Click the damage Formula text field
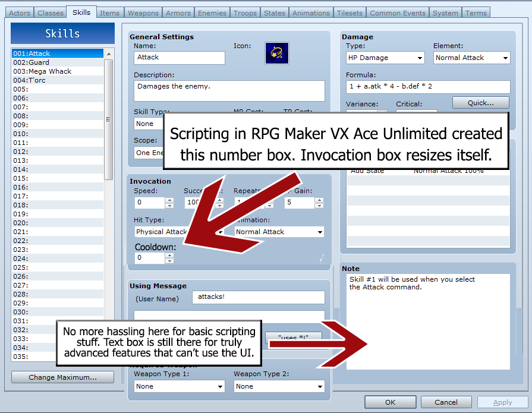Screen dimensions: 532x413 tap(427, 87)
